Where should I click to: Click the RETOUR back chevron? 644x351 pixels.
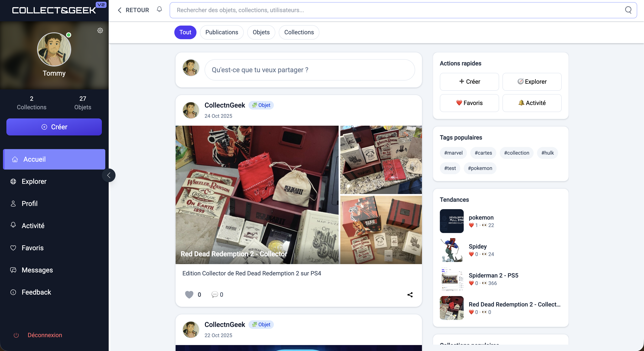click(120, 10)
